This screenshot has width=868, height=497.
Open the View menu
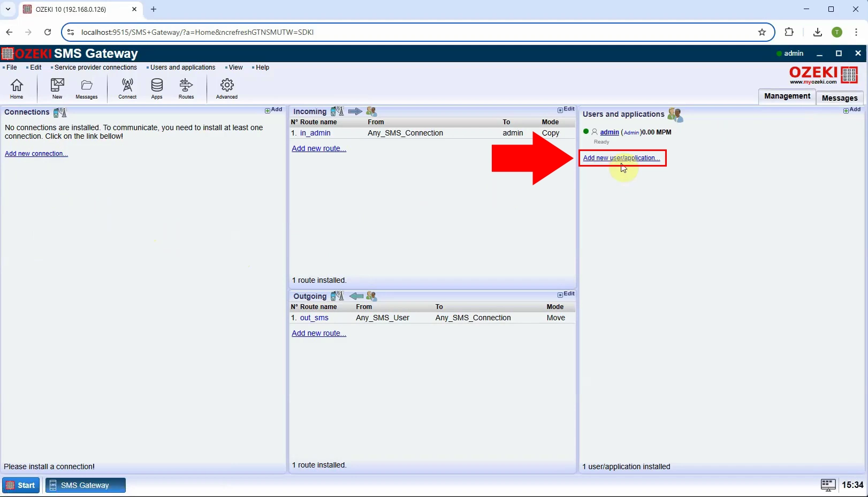[235, 67]
